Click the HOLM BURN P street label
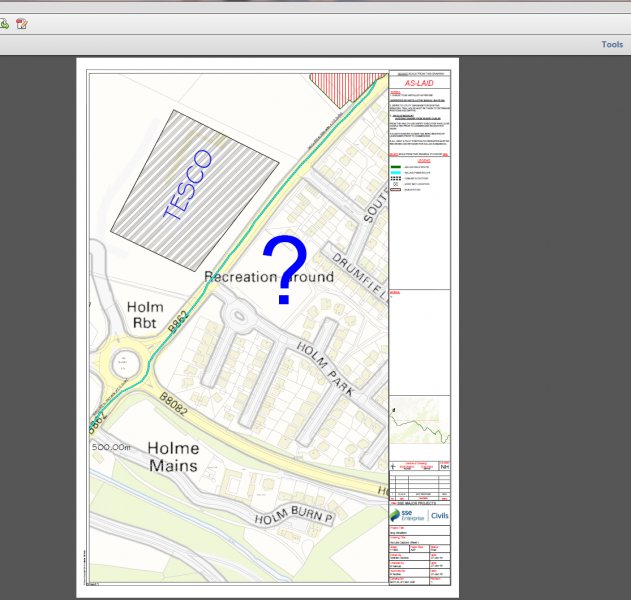Viewport: 631px width, 600px height. 294,515
